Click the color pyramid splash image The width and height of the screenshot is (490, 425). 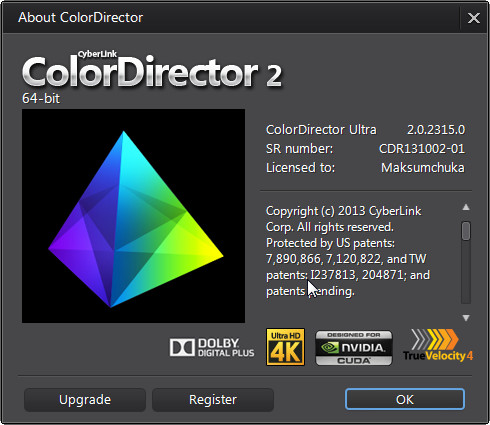click(x=133, y=216)
